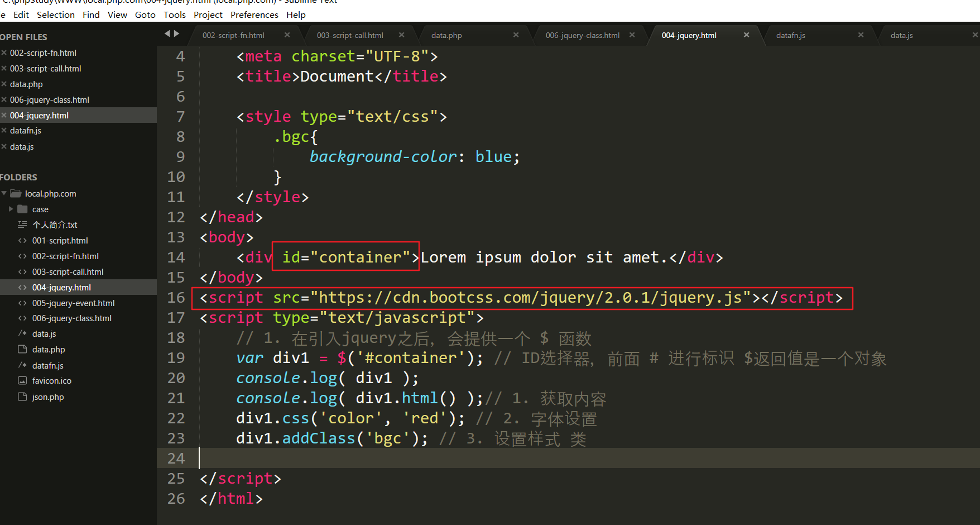
Task: Select data.php in the Open Files list
Action: (26, 84)
